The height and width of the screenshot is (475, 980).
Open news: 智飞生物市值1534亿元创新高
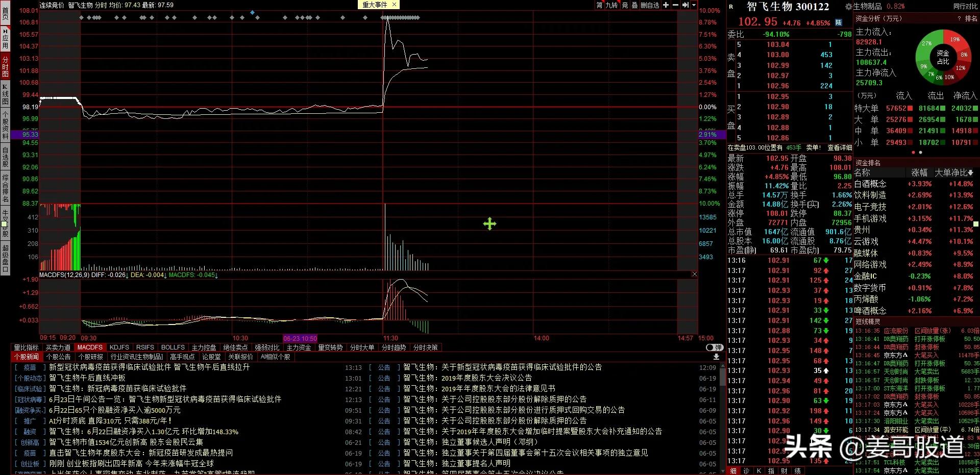126,442
